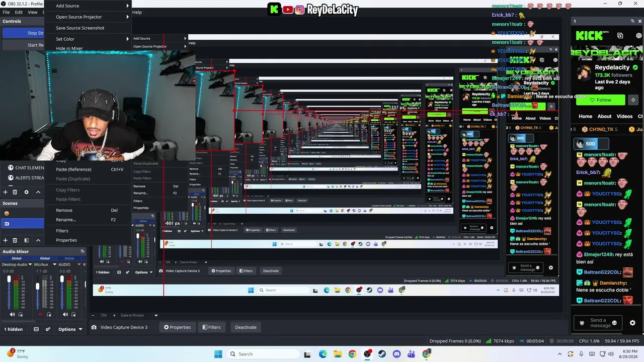Open File Explorer from the taskbar
The height and width of the screenshot is (362, 644).
click(337, 354)
